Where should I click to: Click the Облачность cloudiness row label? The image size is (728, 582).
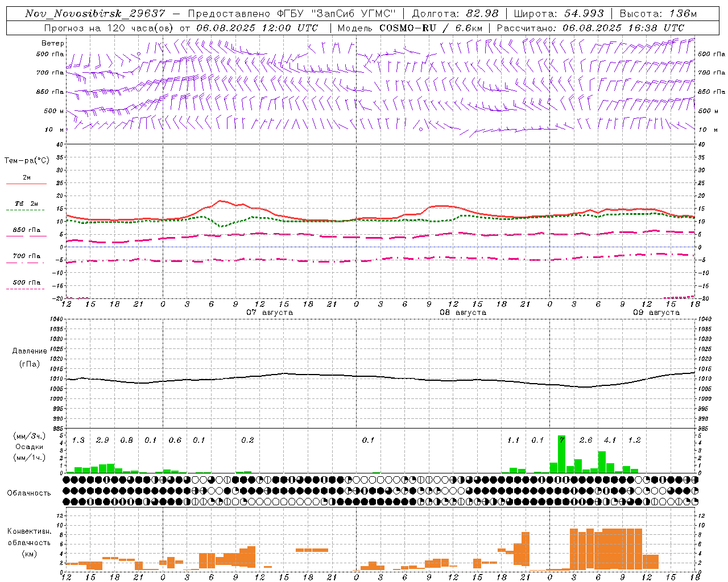29,493
